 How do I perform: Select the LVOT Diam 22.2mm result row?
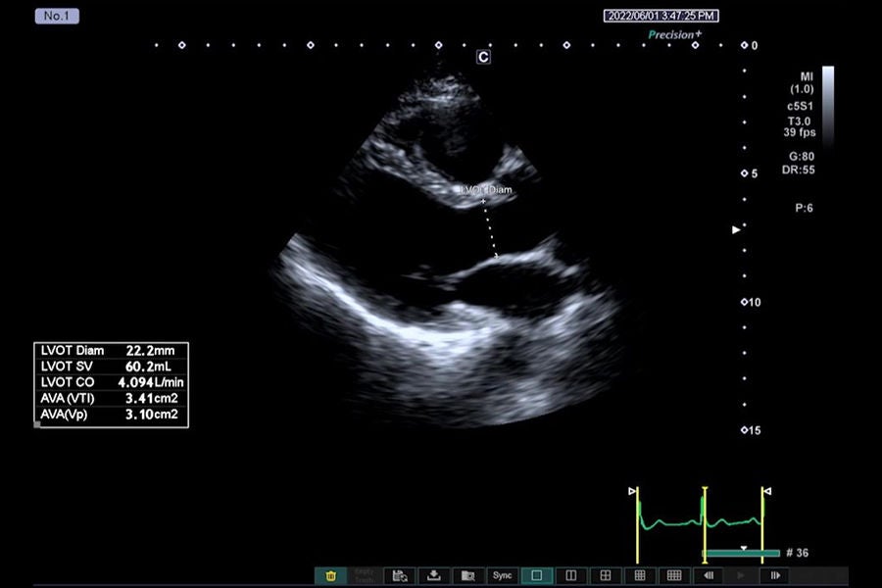click(111, 351)
